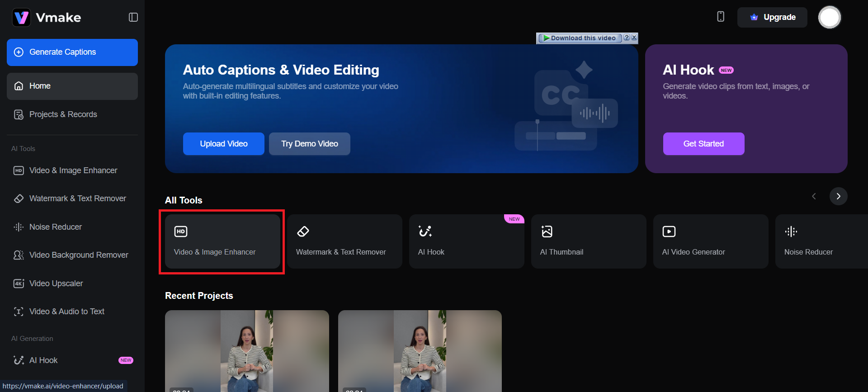Click the AI Video Generator card icon
868x392 pixels.
point(669,231)
